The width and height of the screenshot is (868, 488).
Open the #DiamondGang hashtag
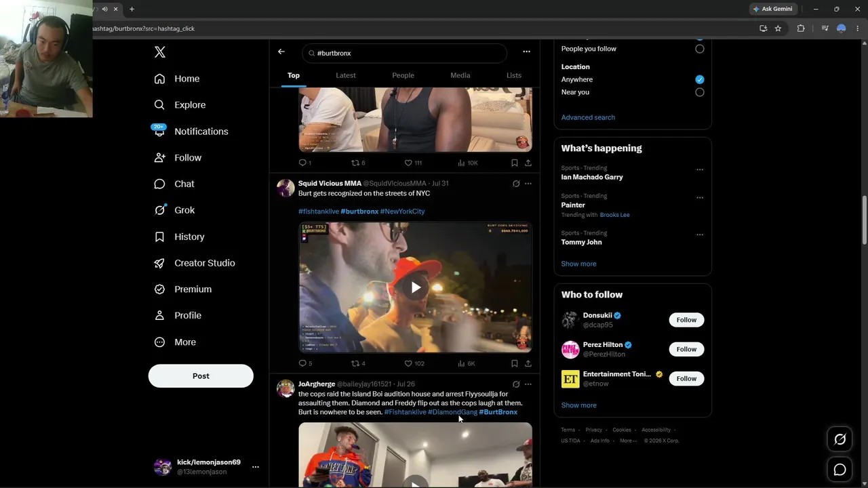click(452, 412)
